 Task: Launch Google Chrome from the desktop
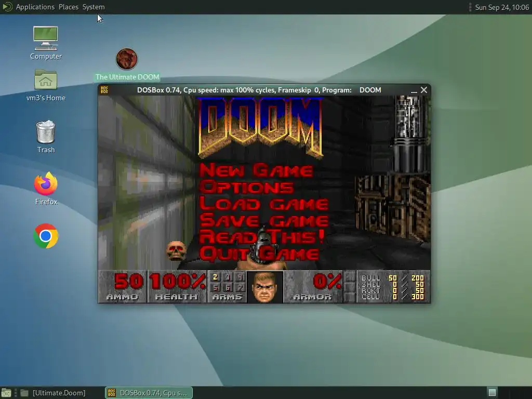pos(46,236)
